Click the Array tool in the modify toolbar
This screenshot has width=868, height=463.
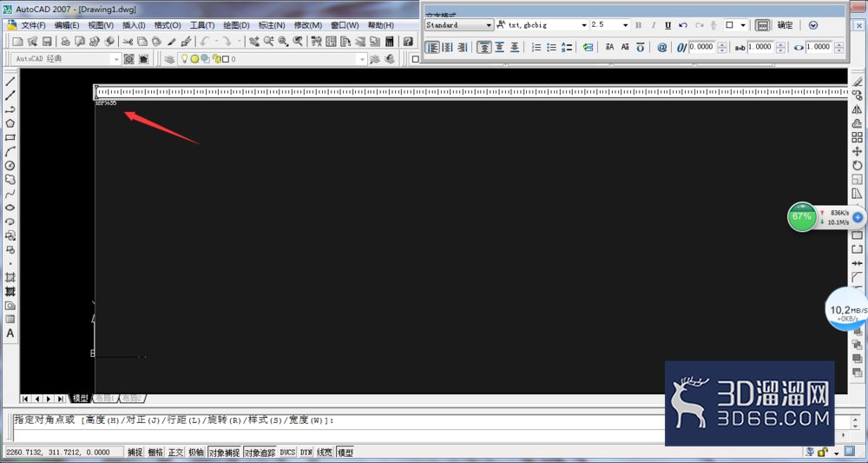click(x=857, y=137)
